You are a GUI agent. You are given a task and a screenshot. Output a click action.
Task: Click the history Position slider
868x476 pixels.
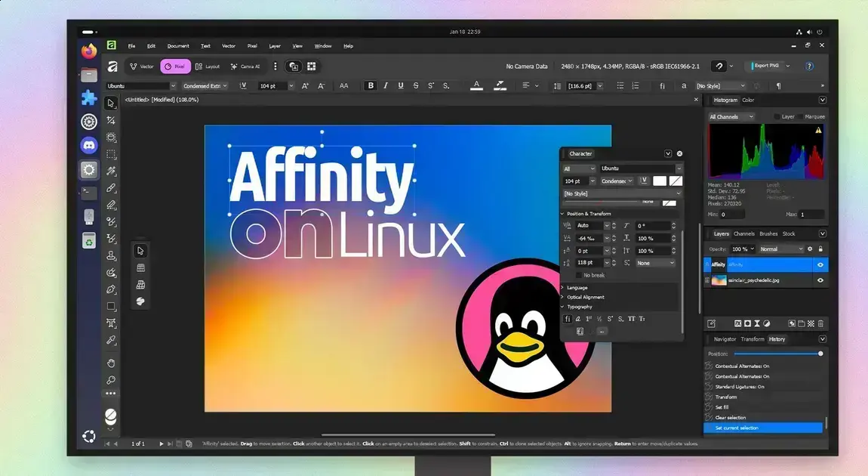pos(777,354)
